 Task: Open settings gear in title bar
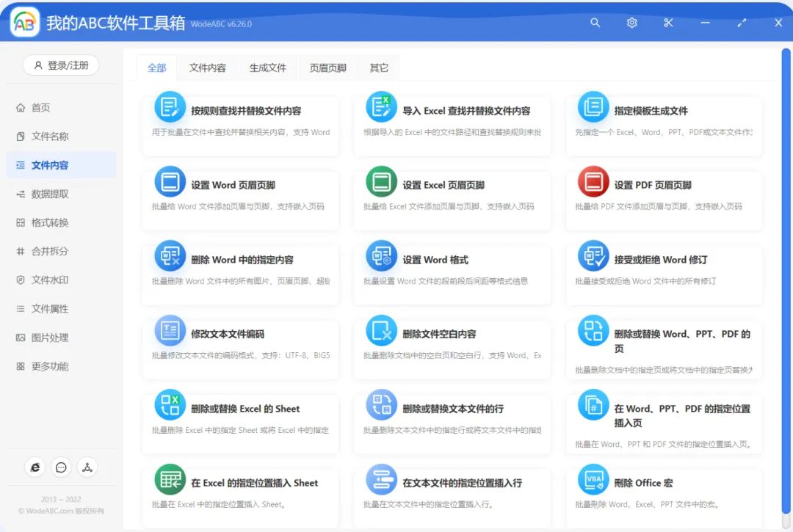[631, 23]
